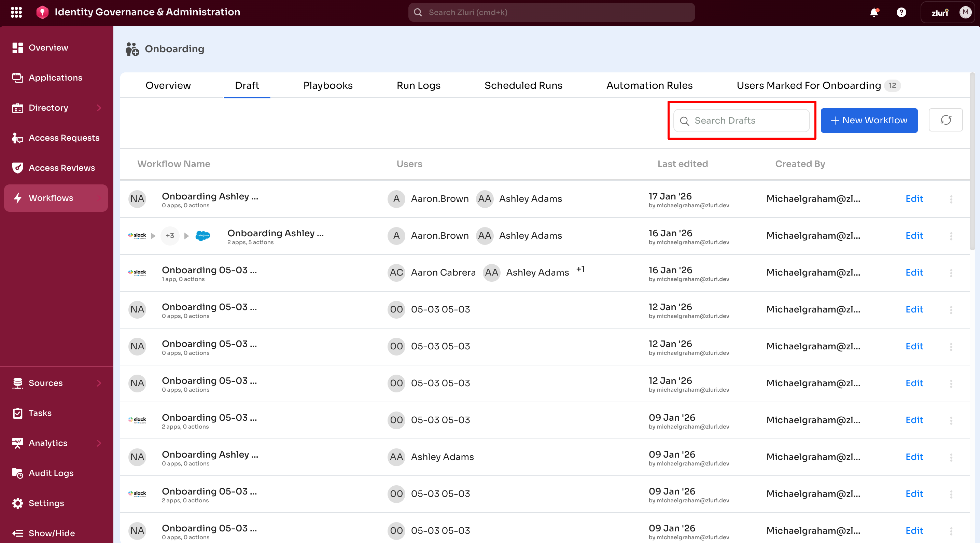
Task: Open Users Marked For Onboarding tab
Action: coord(809,85)
